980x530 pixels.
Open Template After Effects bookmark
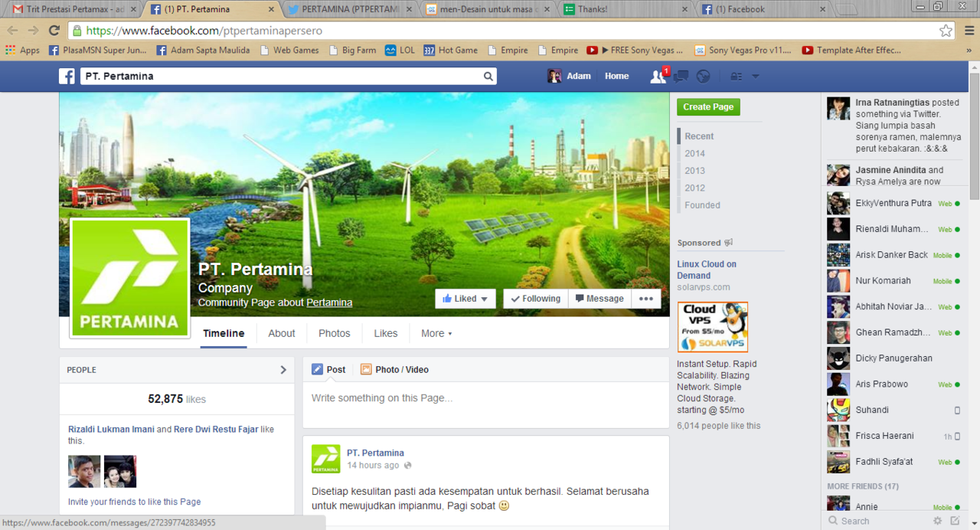(x=852, y=51)
